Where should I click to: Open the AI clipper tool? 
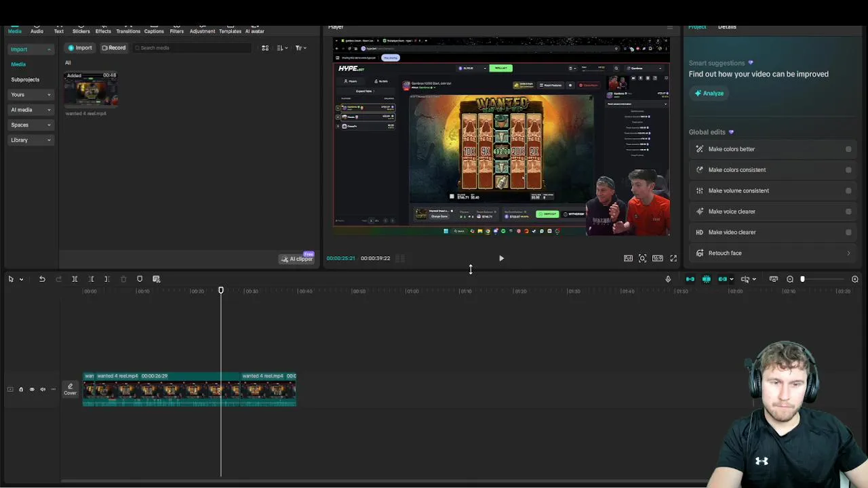point(298,259)
